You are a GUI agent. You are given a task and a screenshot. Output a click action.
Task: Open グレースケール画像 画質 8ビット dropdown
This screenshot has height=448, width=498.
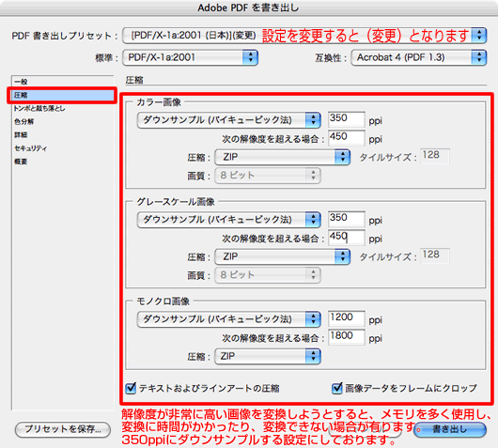268,275
